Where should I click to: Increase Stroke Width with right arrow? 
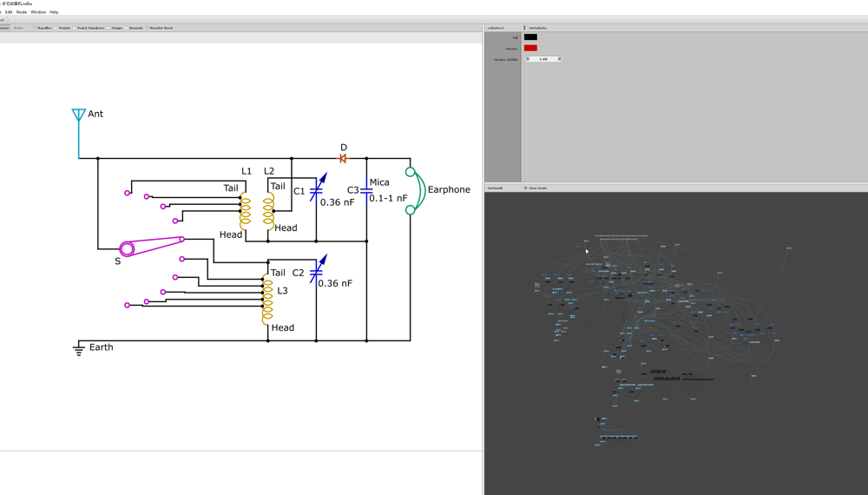559,59
